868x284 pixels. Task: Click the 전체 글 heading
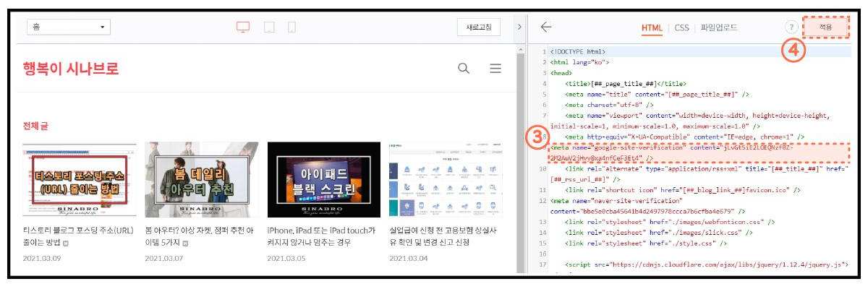(35, 126)
